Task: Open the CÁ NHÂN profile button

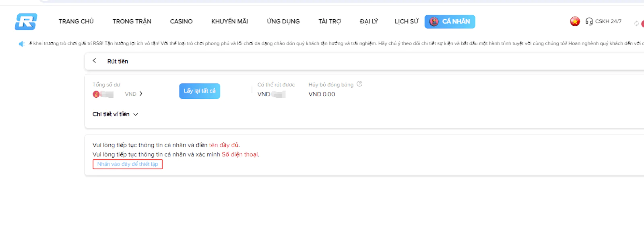Action: [450, 22]
